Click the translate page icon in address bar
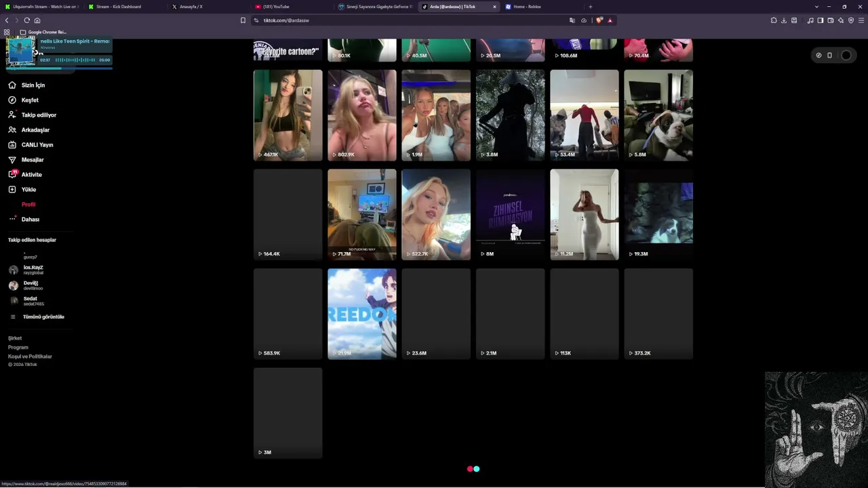 572,20
